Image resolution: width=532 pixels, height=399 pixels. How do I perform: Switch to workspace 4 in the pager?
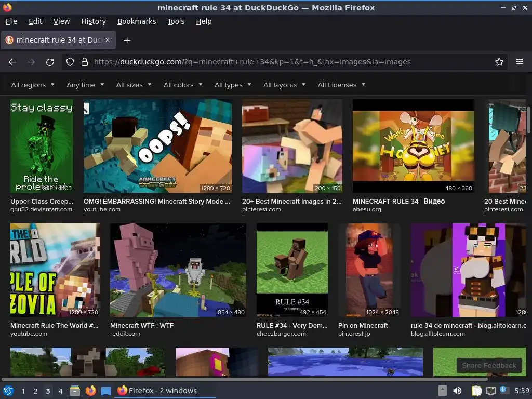61,391
